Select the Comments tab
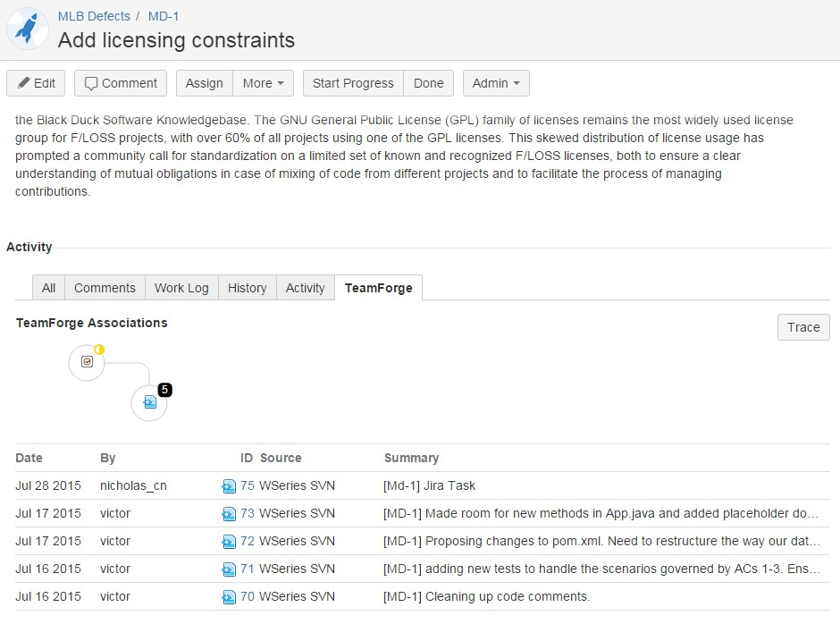The height and width of the screenshot is (624, 840). pos(105,288)
